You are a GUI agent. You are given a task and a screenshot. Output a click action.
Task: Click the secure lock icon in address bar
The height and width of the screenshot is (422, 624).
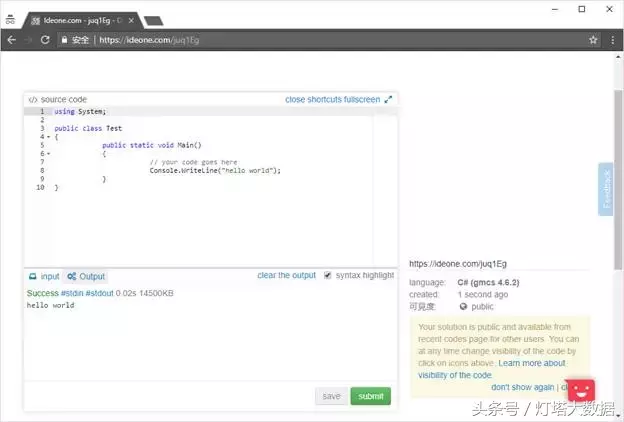(x=63, y=40)
